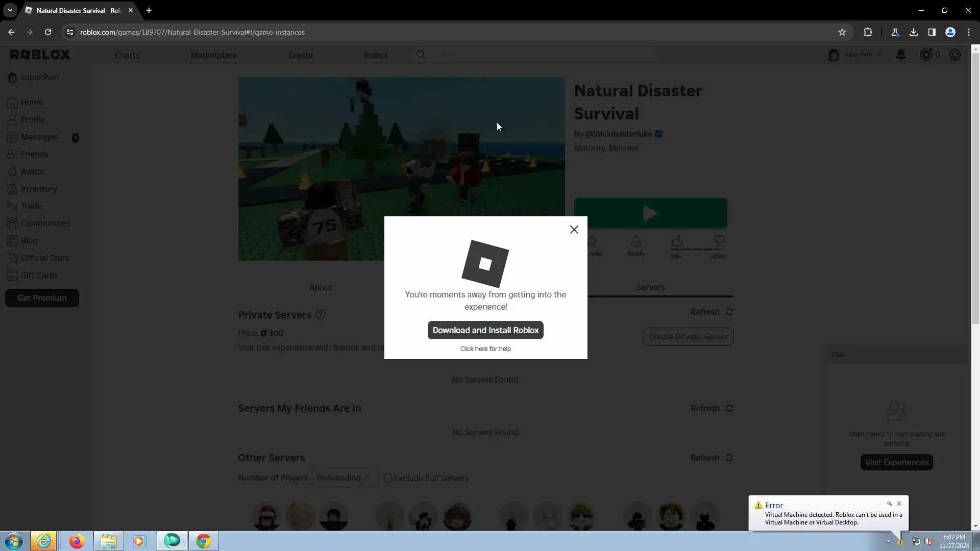
Task: Open settings gear icon in Roblox header
Action: (x=955, y=55)
